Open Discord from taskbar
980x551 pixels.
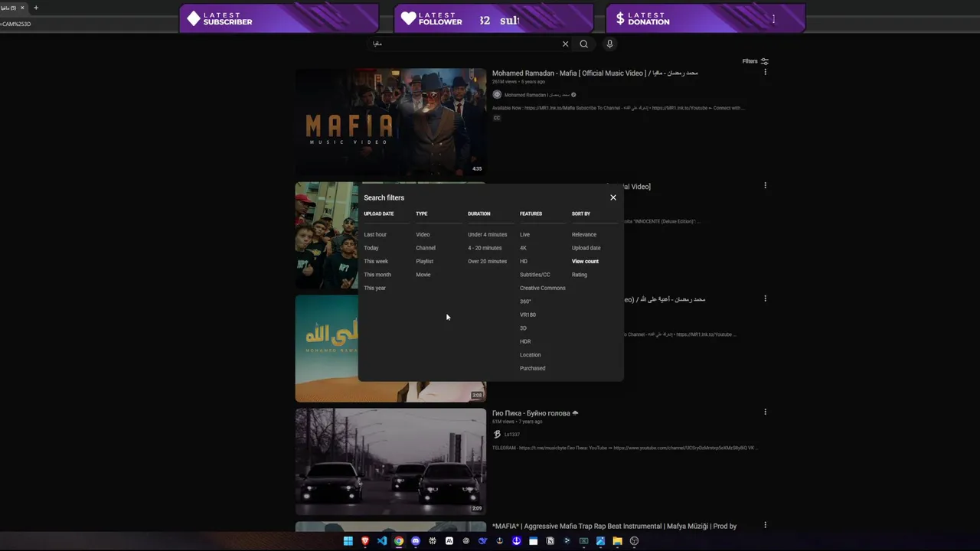pos(416,541)
